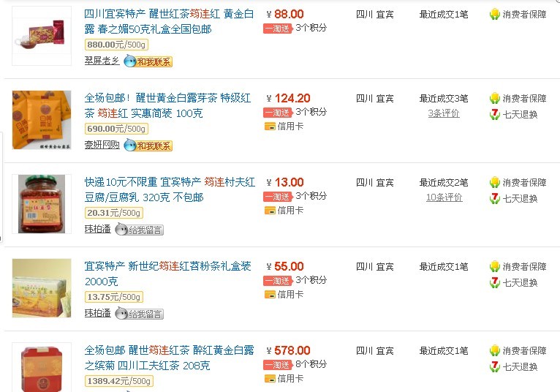Open the 10条评价 reviews link
Viewport: 560px width, 392px height.
click(444, 197)
